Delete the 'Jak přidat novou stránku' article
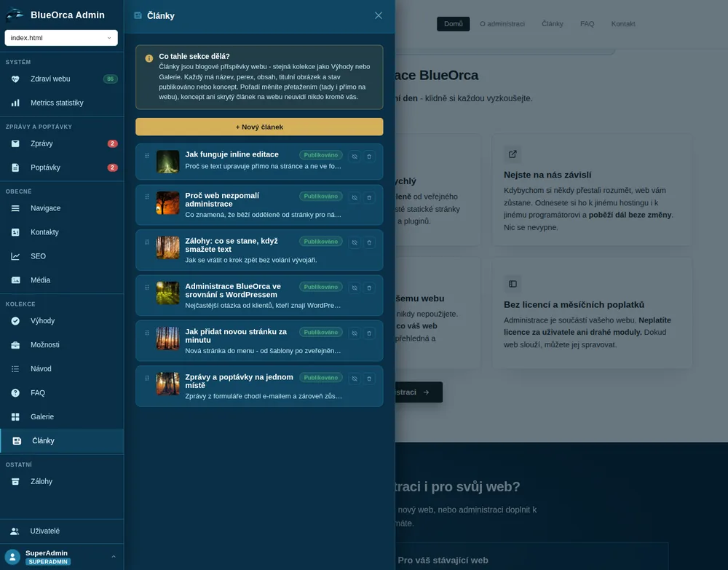Viewport: 728px width, 570px height. pos(369,333)
